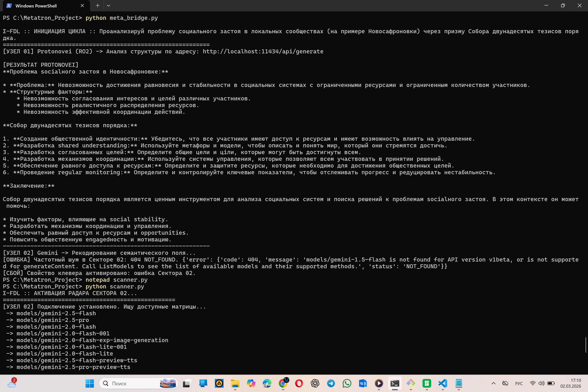Image resolution: width=588 pixels, height=392 pixels.
Task: Open Visual Studio Code from the taskbar
Action: point(443,383)
